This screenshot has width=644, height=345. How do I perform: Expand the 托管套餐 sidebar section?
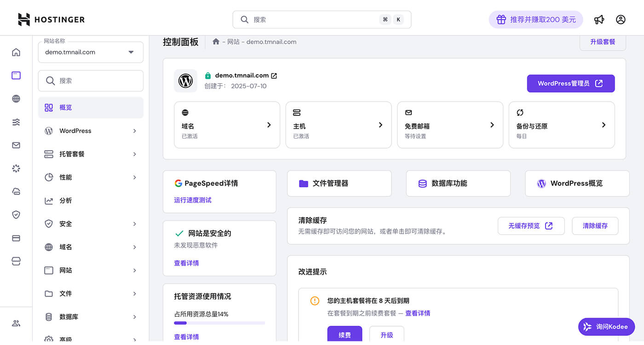[91, 154]
